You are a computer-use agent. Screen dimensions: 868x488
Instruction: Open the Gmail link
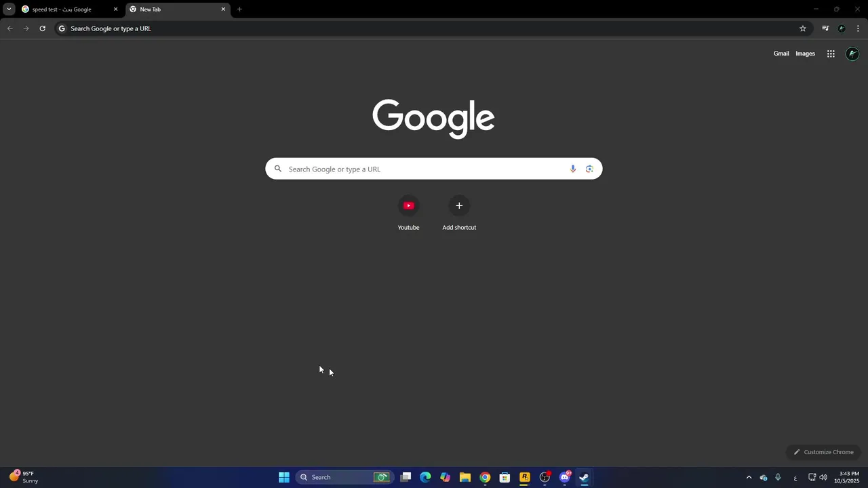point(781,54)
